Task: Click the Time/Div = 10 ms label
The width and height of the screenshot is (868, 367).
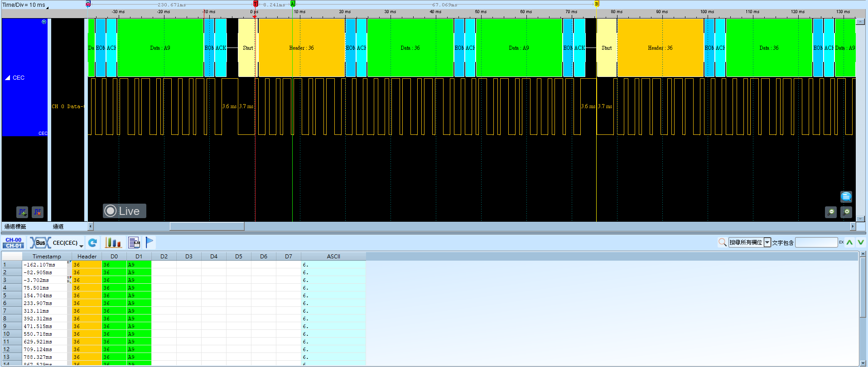Action: click(24, 5)
